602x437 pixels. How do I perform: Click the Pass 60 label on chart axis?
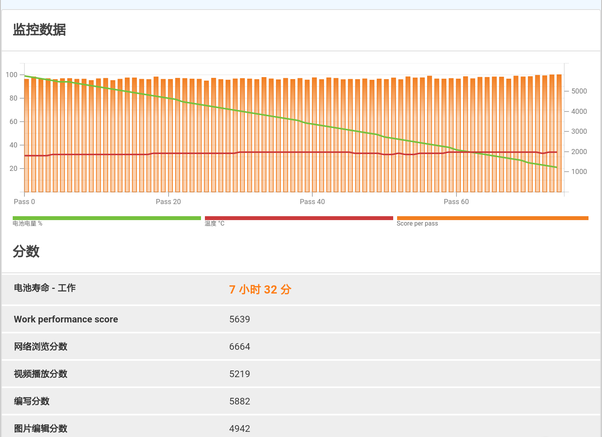pos(456,201)
